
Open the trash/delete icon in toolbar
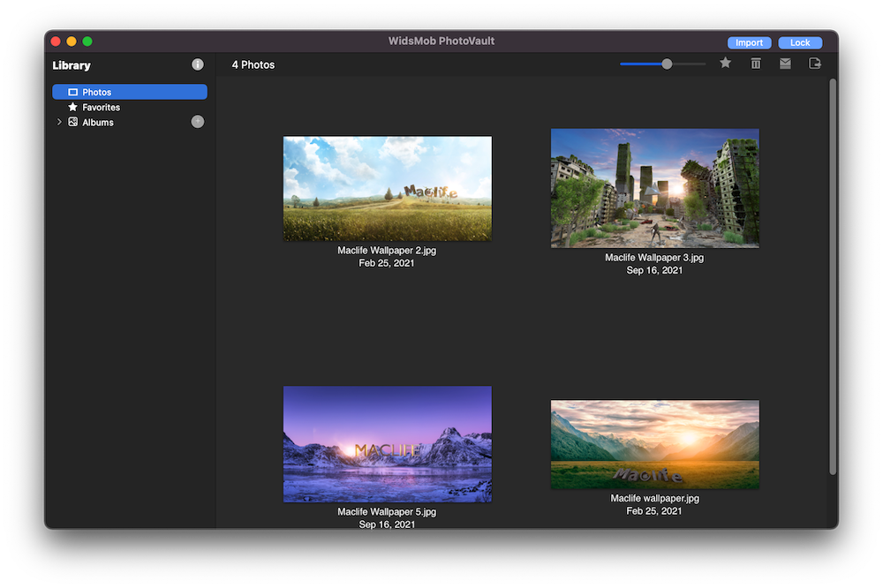tap(755, 63)
